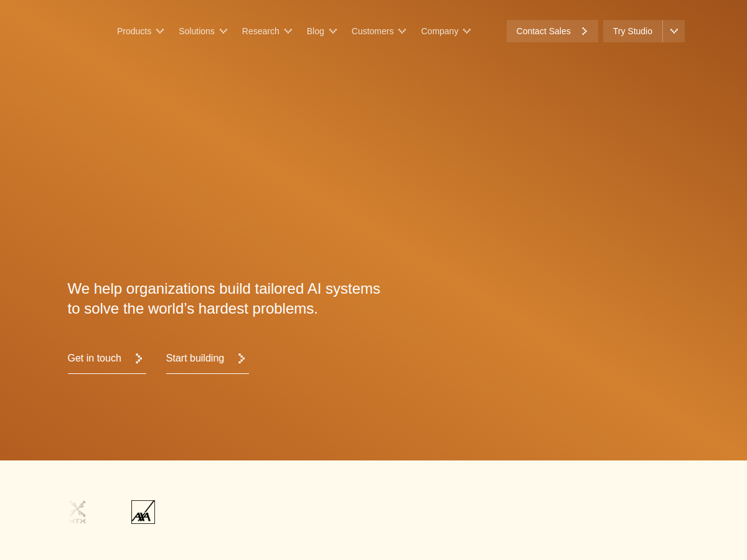
Task: Click the arrow icon beside Start building
Action: (x=241, y=358)
